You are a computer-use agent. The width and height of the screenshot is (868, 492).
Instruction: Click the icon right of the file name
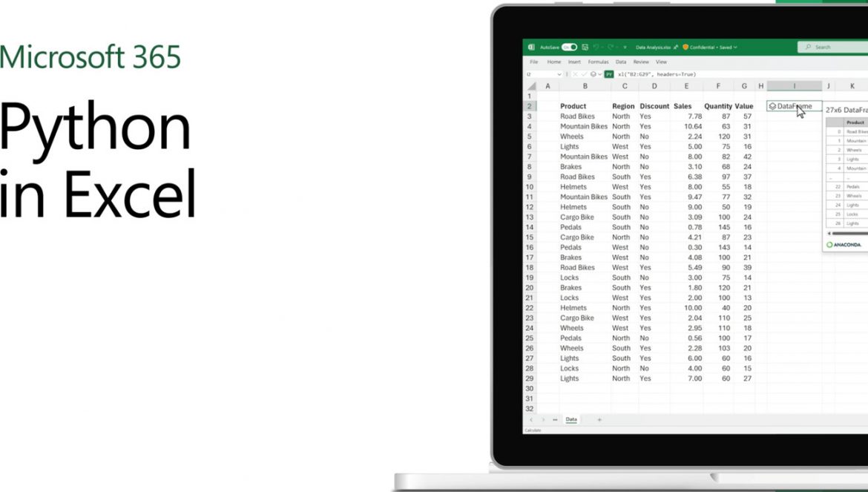pyautogui.click(x=676, y=47)
